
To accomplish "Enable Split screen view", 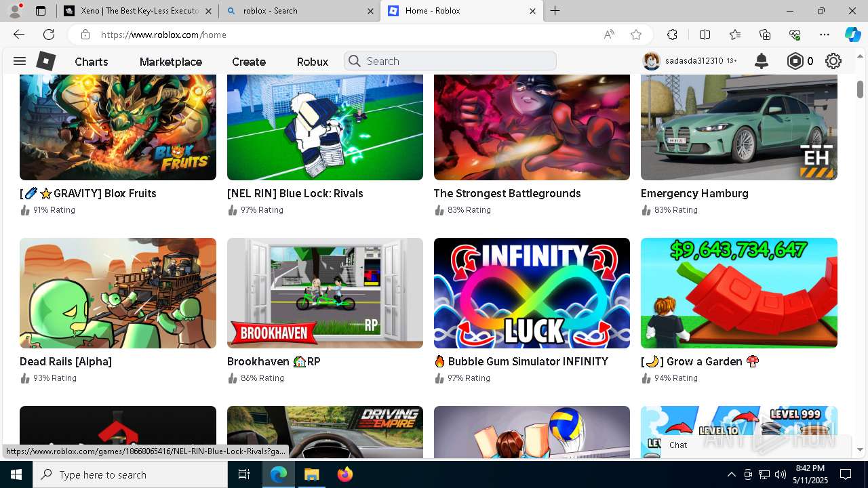I will point(705,35).
